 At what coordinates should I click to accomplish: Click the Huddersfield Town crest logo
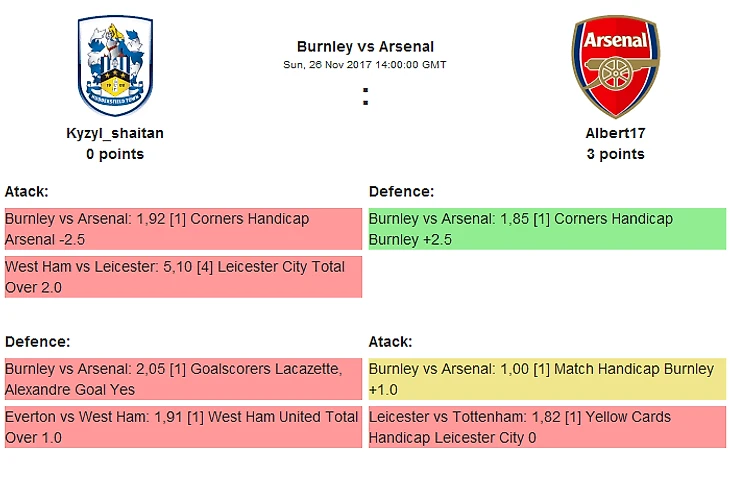(x=115, y=66)
